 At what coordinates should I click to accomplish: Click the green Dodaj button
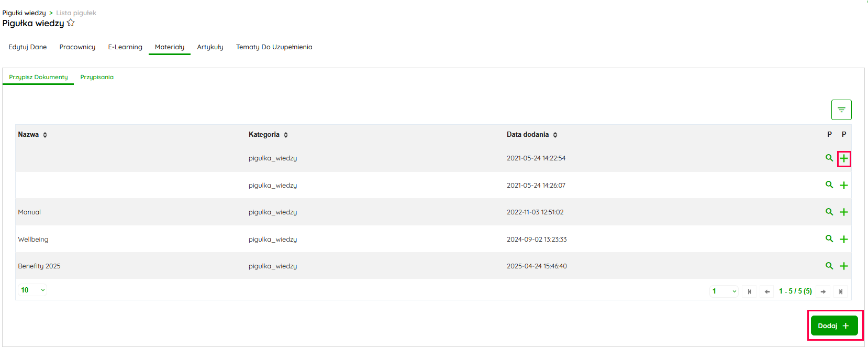[x=834, y=326]
